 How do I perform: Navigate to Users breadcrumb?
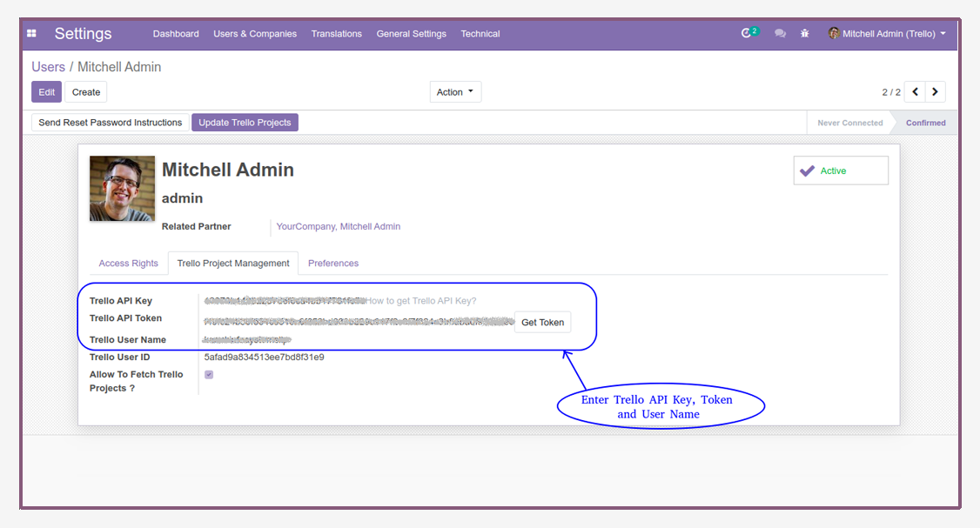pyautogui.click(x=48, y=67)
